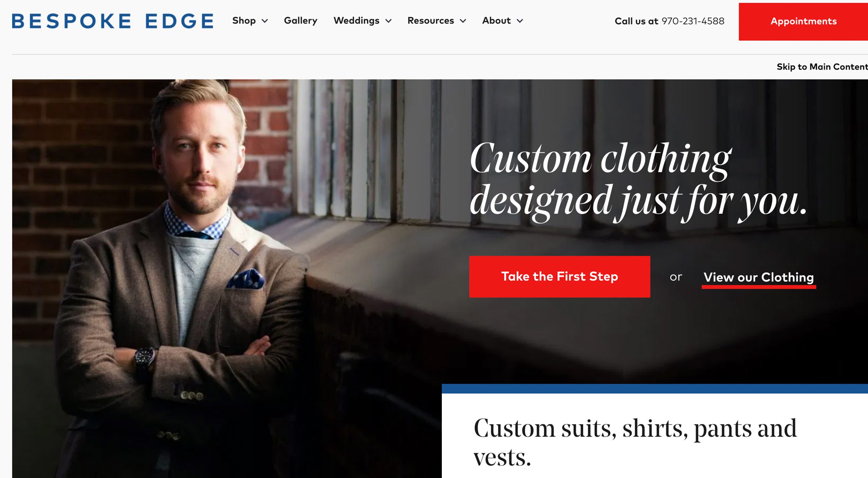Click the hero photo of suited man
The image size is (868, 478).
tap(226, 278)
